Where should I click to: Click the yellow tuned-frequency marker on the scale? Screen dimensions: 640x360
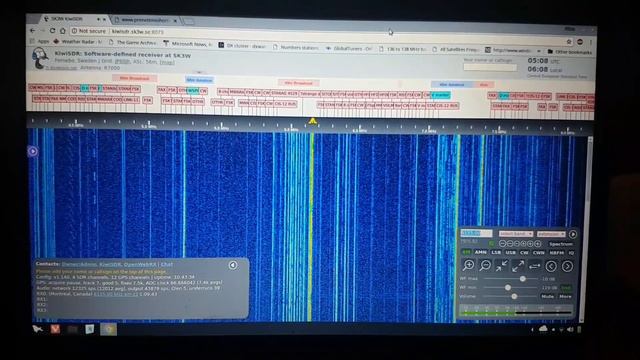pyautogui.click(x=313, y=121)
